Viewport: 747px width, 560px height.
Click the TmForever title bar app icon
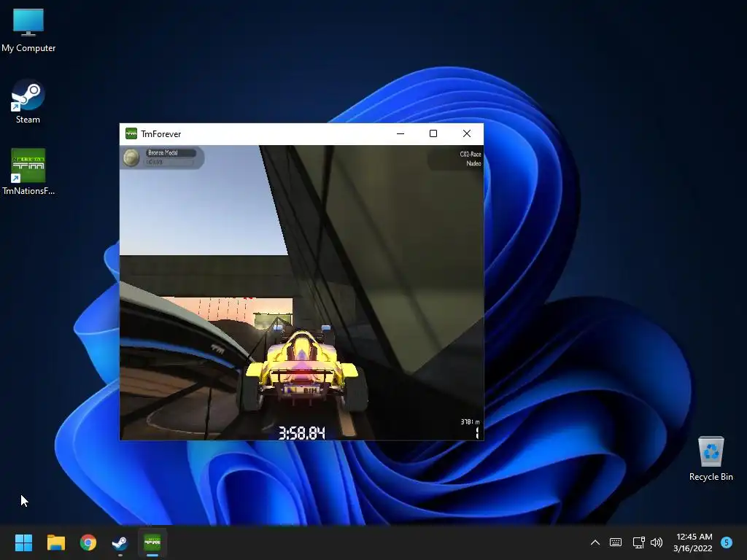[x=131, y=134]
